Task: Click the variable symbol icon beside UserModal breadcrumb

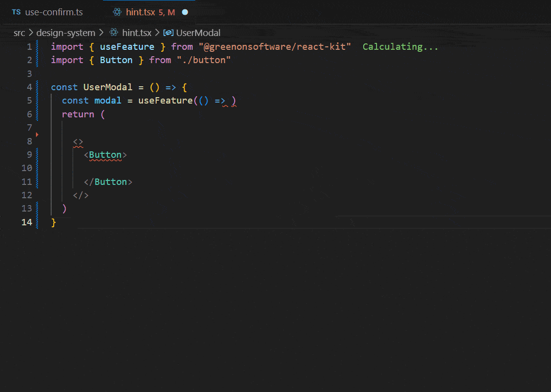Action: pos(169,33)
